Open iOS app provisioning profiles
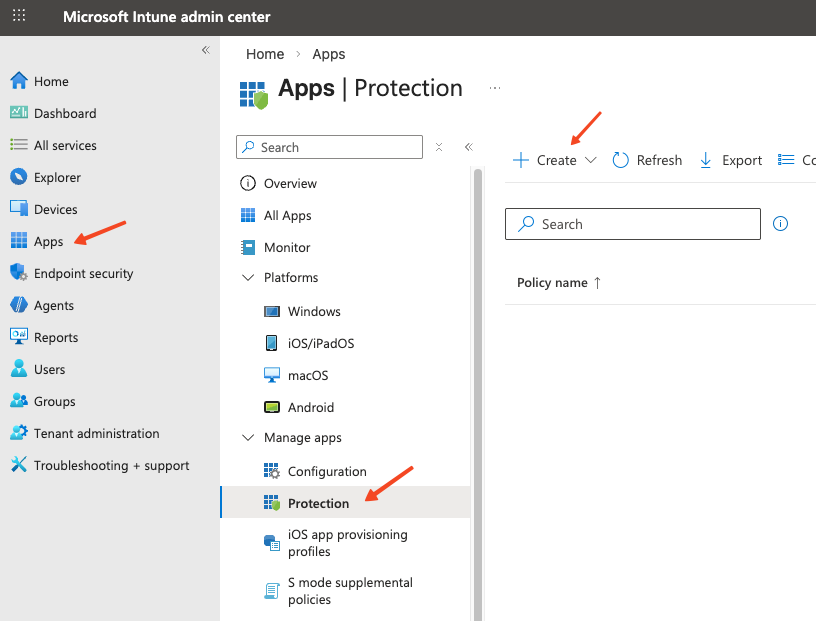The width and height of the screenshot is (816, 621). point(347,543)
